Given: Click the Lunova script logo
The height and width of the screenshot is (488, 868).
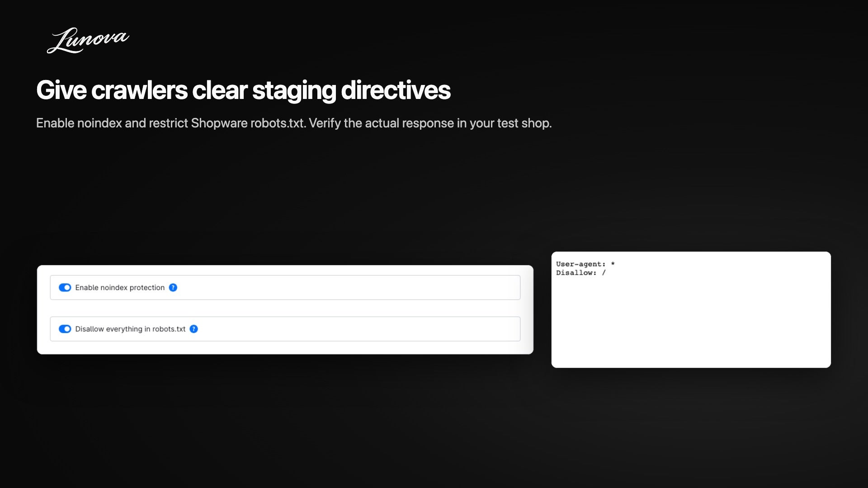Looking at the screenshot, I should (x=88, y=40).
